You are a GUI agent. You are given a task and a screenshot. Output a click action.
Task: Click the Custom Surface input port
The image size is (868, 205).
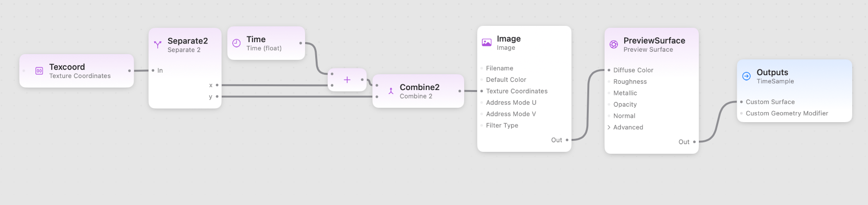point(742,102)
